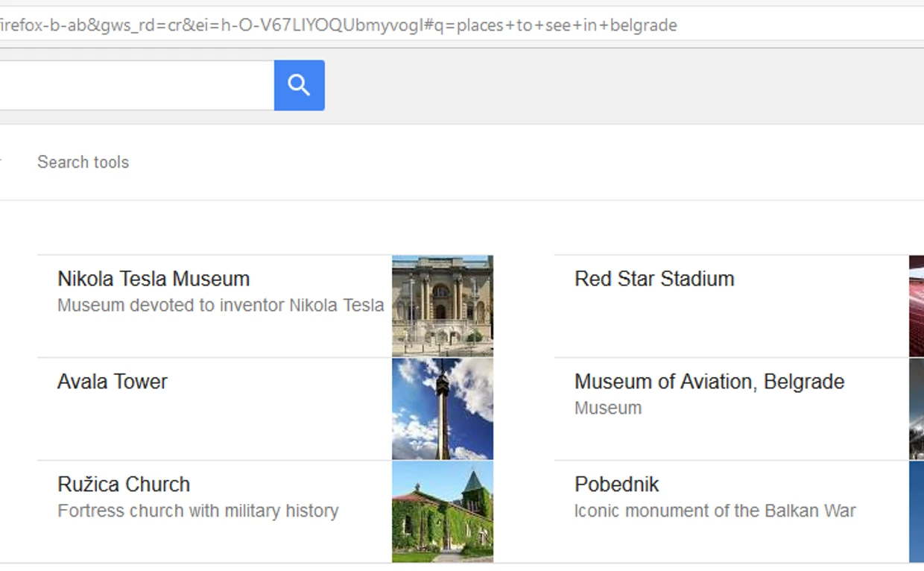
Task: Click the Museum of Aviation thumbnail image
Action: [x=916, y=408]
